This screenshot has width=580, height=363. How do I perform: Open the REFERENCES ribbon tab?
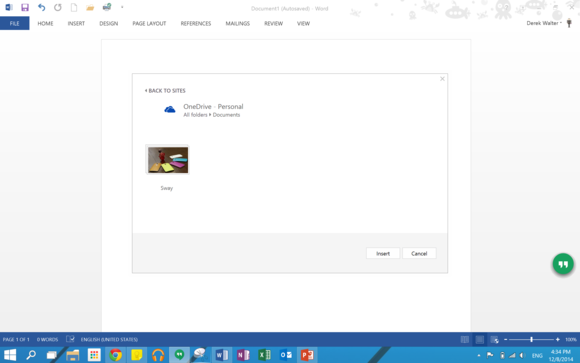[x=196, y=23]
